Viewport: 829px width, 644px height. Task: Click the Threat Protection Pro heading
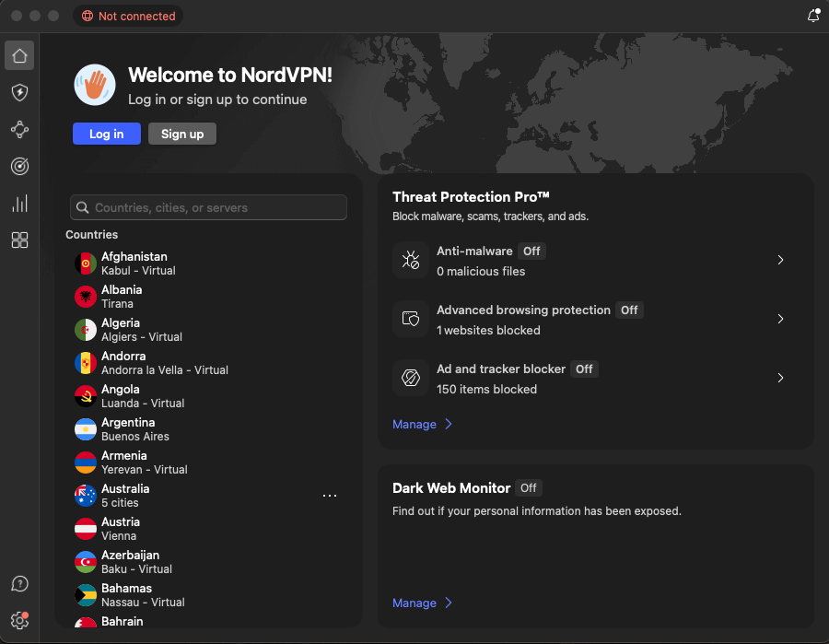point(471,196)
